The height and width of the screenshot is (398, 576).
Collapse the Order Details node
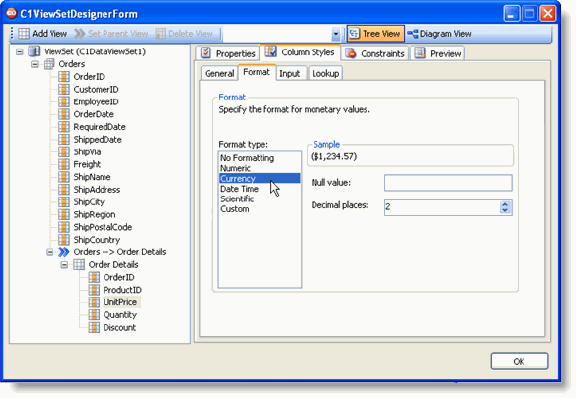(x=64, y=265)
